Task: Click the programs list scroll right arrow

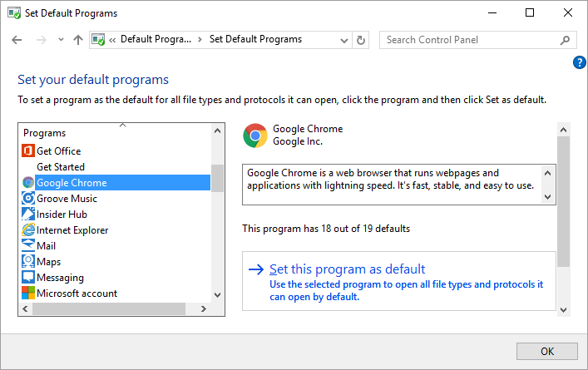Action: point(204,309)
